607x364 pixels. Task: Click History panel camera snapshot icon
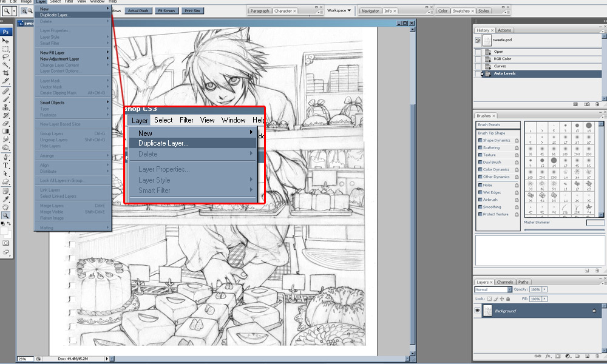pyautogui.click(x=587, y=104)
